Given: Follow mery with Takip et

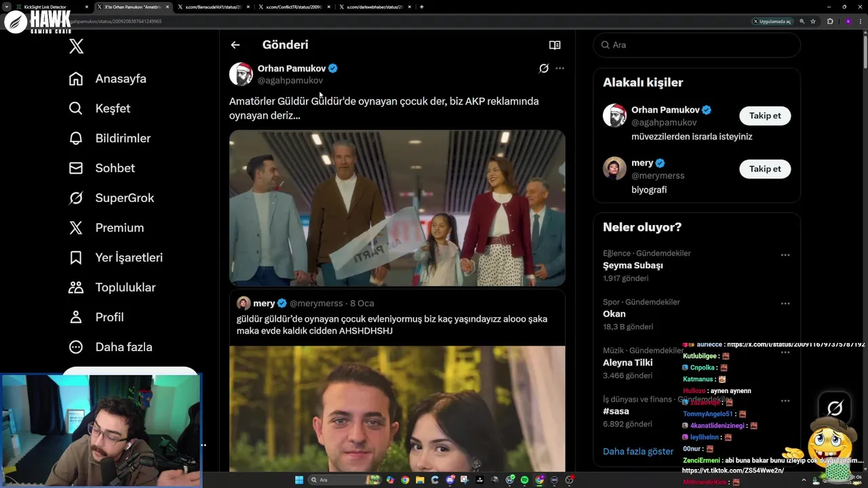Looking at the screenshot, I should (x=765, y=169).
